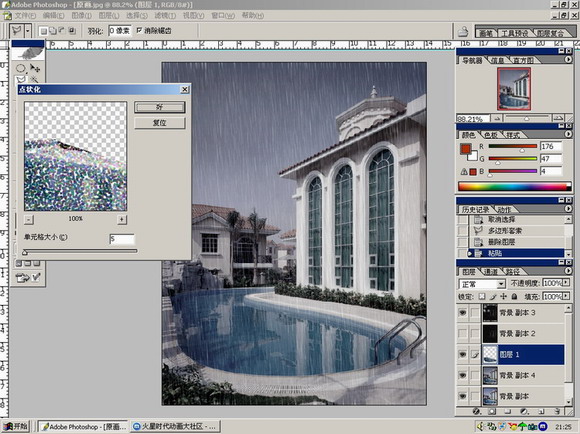Click the lock position icon in layers panel
580x434 pixels.
[x=503, y=296]
